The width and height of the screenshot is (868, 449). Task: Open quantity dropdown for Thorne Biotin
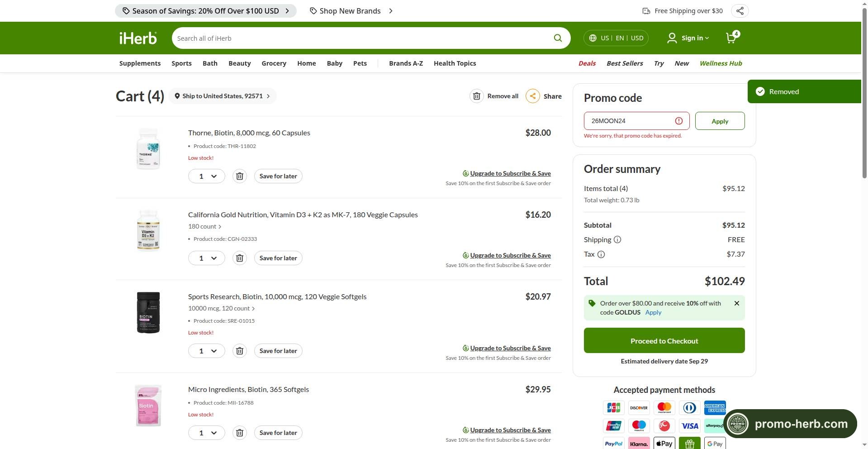[207, 176]
